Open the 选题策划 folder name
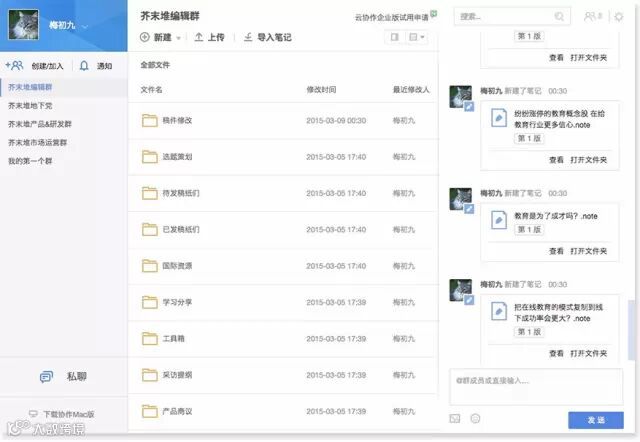This screenshot has width=640, height=442. pos(177,157)
